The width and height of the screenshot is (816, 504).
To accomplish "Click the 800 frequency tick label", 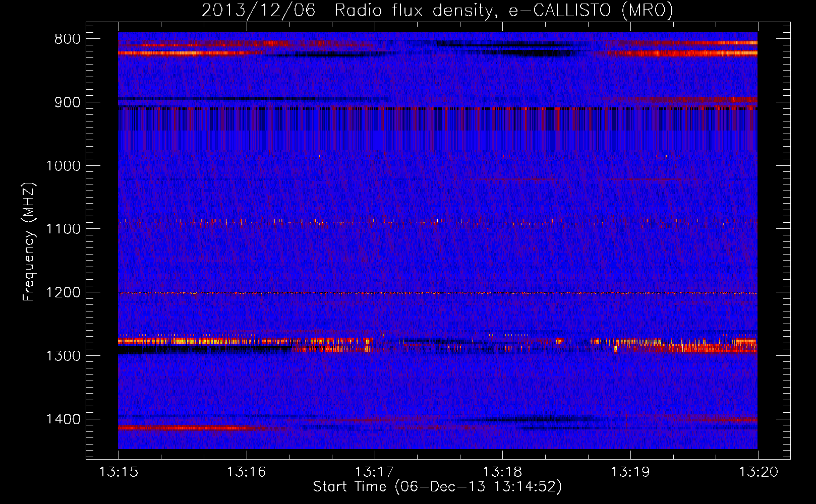I will coord(68,39).
